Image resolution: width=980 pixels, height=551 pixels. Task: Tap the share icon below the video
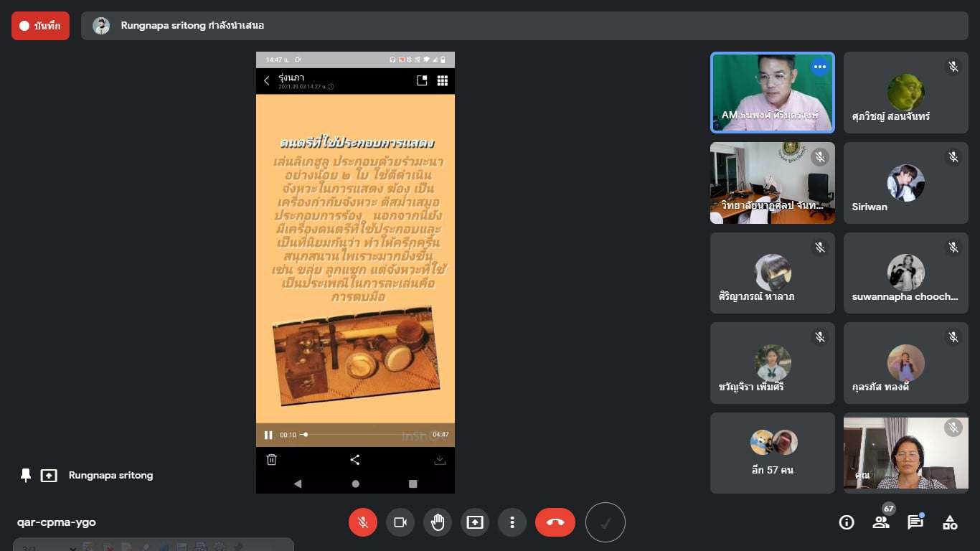point(355,460)
